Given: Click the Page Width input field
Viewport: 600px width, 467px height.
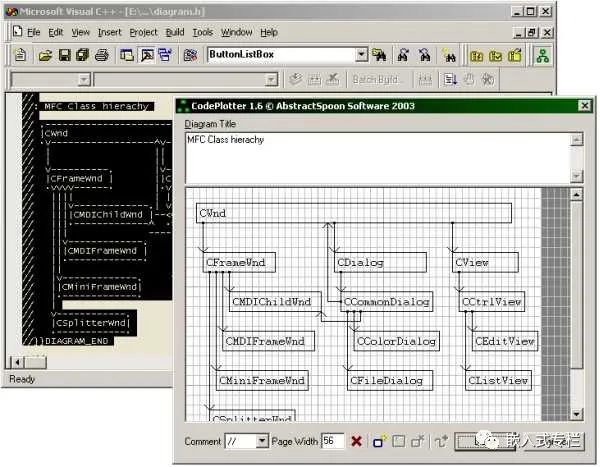Looking at the screenshot, I should pos(333,441).
